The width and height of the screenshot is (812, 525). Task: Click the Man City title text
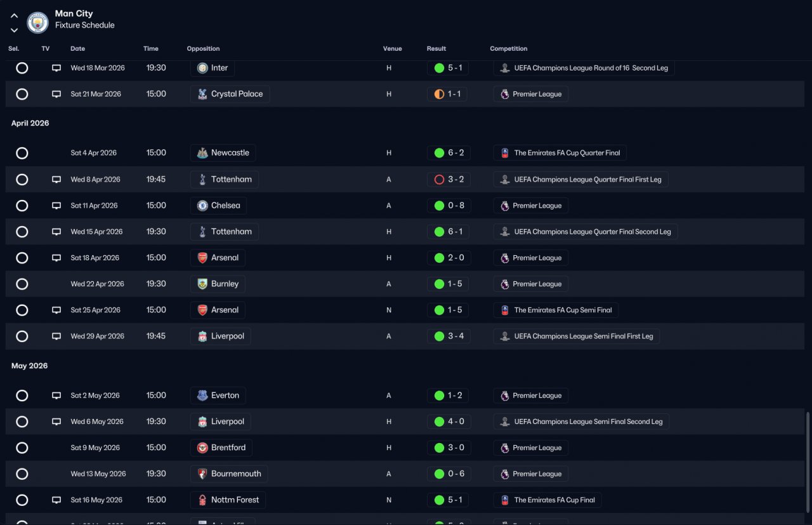click(74, 13)
